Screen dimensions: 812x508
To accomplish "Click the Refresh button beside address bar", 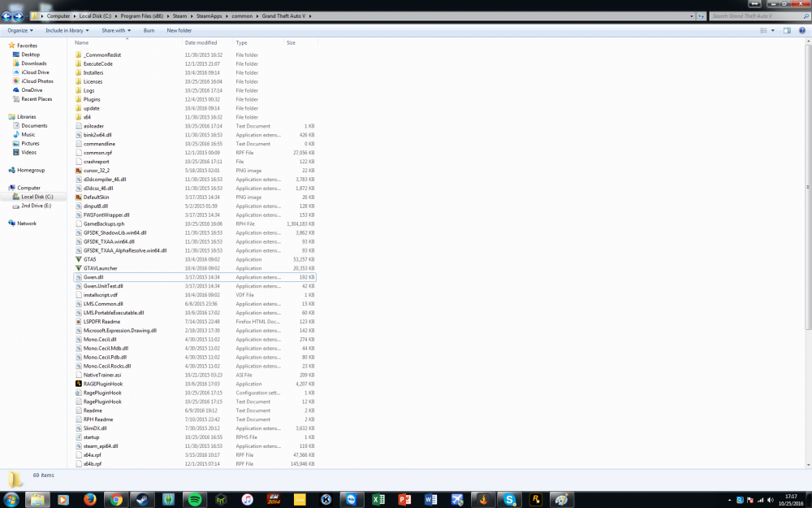I will (x=702, y=16).
